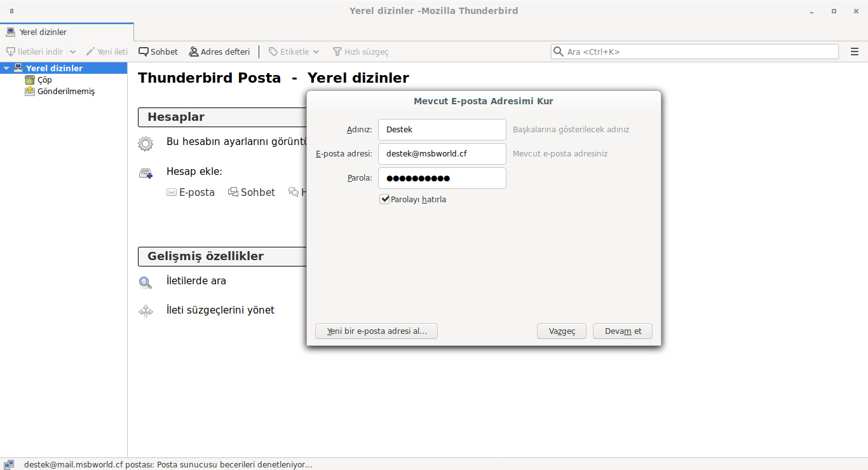Click the Yerel dizinler computer icon in tree

coord(18,68)
